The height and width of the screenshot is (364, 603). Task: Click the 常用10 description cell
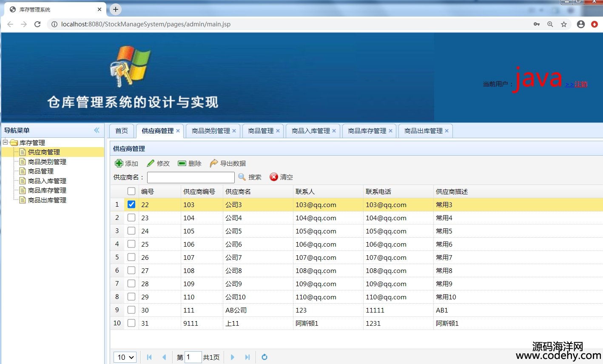pyautogui.click(x=446, y=297)
